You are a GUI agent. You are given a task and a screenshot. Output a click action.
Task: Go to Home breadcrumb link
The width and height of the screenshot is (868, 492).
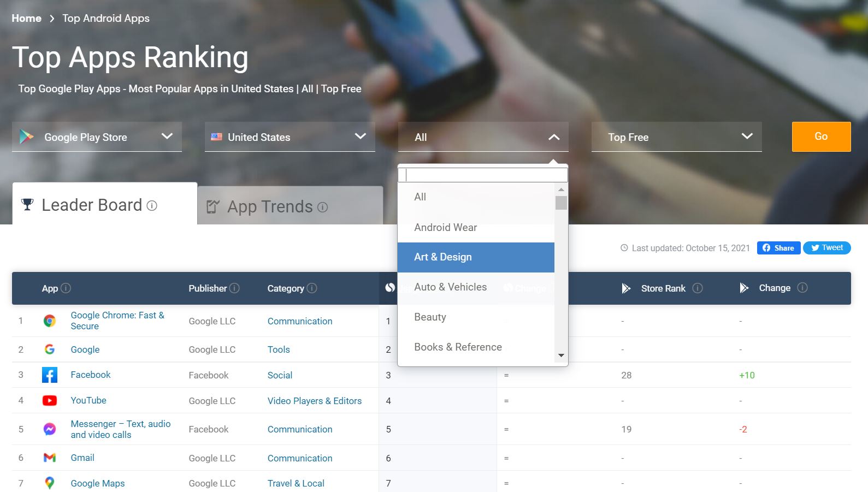click(27, 19)
